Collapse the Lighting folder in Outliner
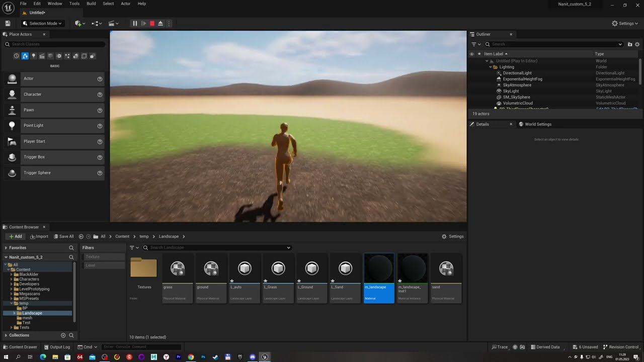 tap(491, 67)
